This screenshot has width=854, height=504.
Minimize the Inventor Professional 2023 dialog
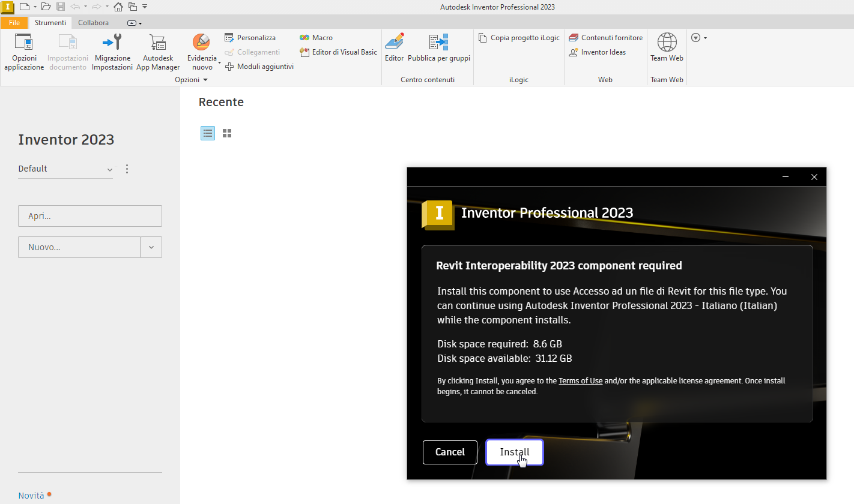786,177
